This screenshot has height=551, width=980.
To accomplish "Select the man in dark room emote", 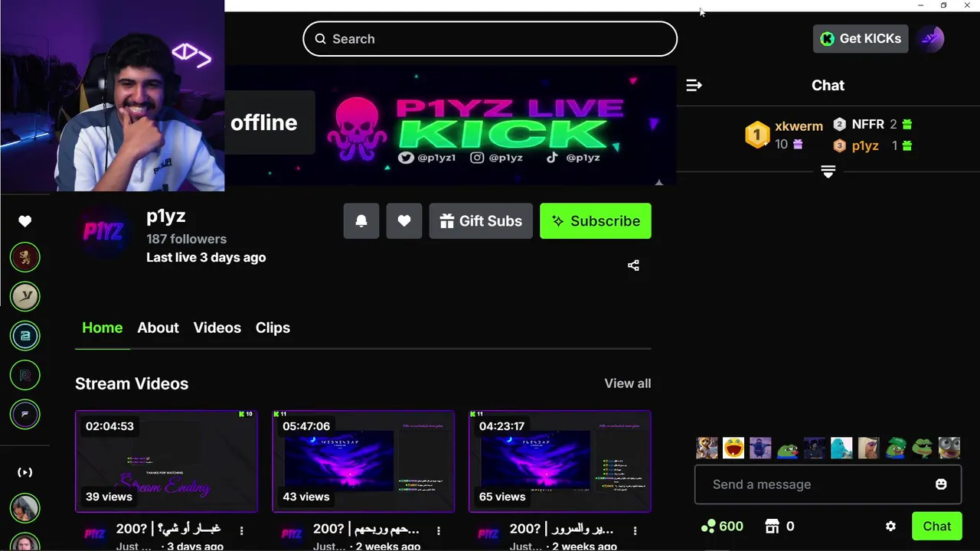I will (x=815, y=448).
